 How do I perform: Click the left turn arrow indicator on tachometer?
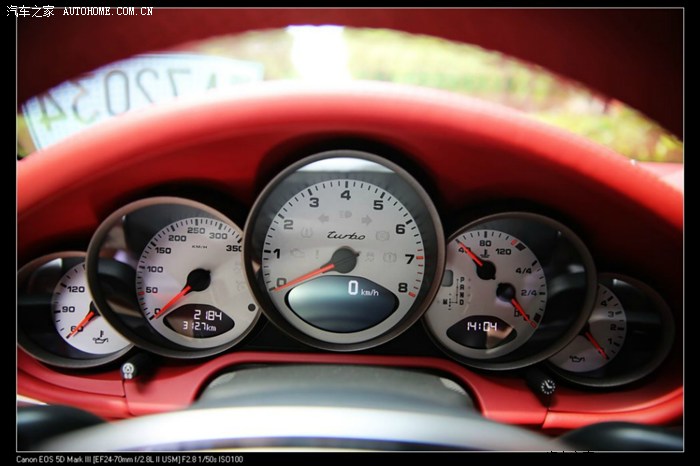click(x=323, y=218)
